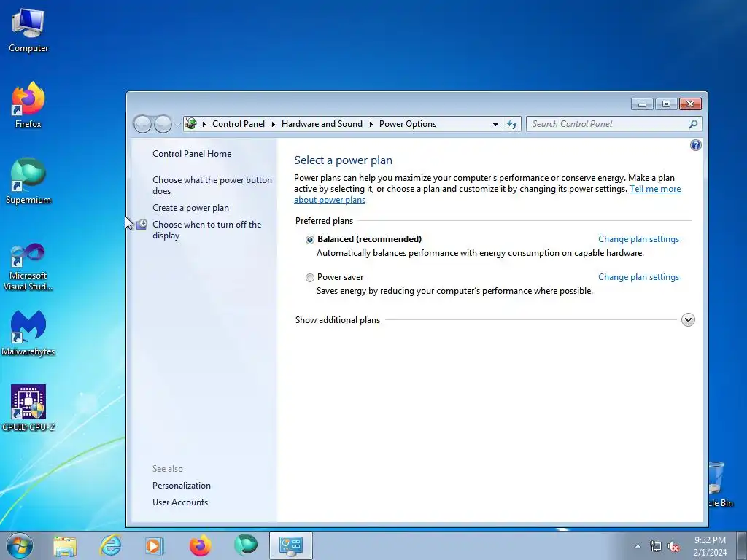Click the Hardware and Sound breadcrumb
The width and height of the screenshot is (747, 560).
click(x=322, y=124)
